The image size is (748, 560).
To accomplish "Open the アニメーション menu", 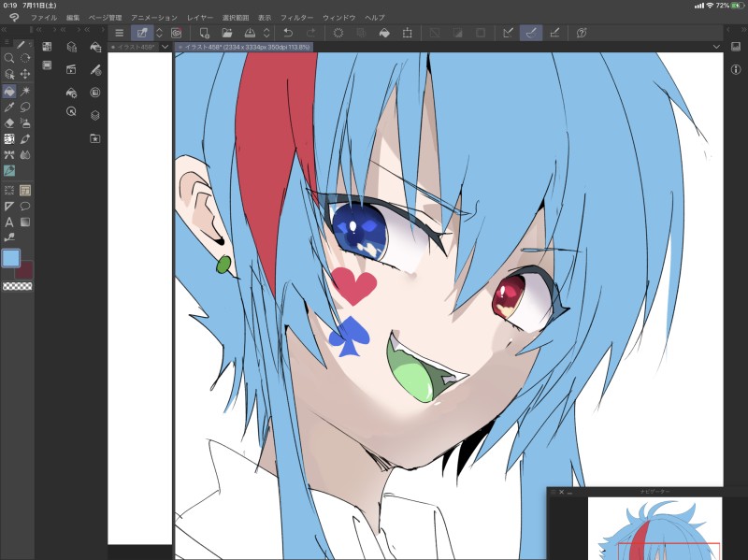I will 154,18.
